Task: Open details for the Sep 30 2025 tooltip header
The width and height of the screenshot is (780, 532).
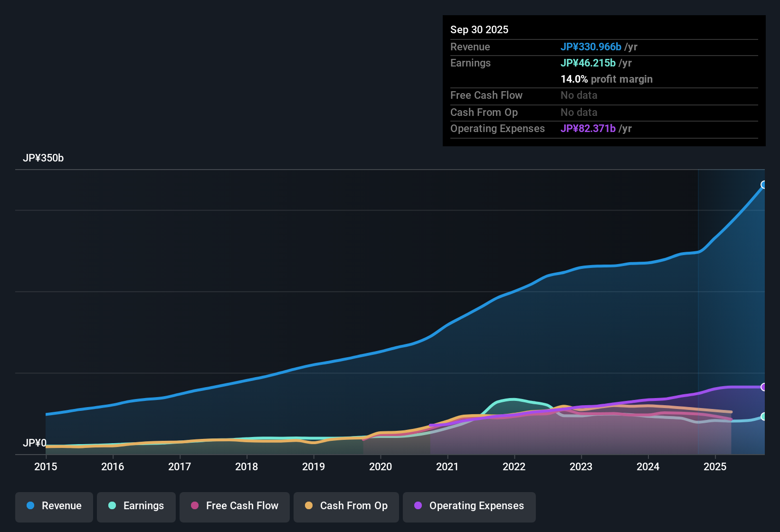Action: (479, 29)
